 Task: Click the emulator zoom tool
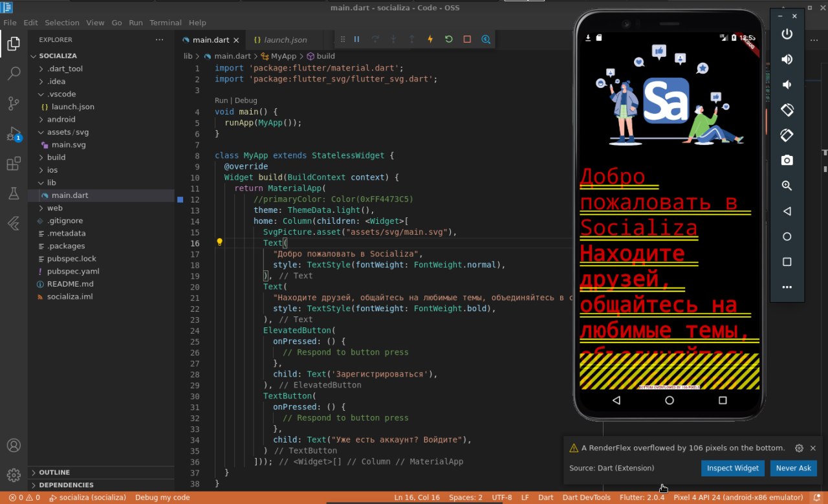click(787, 186)
